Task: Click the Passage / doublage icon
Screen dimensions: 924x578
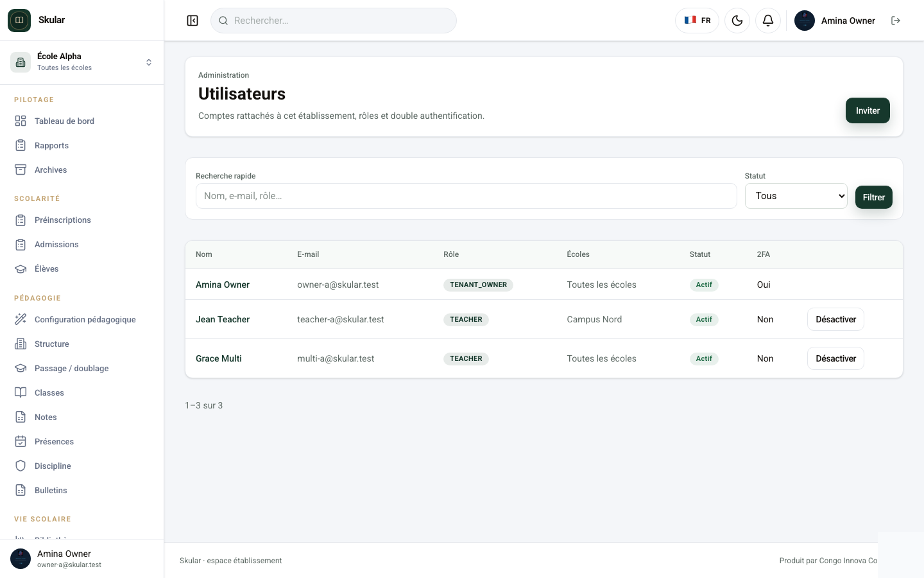Action: [21, 368]
